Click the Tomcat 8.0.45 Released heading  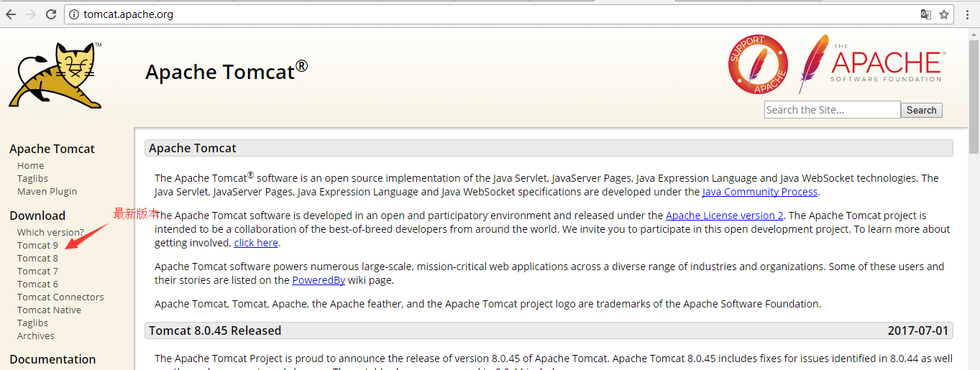(x=215, y=330)
